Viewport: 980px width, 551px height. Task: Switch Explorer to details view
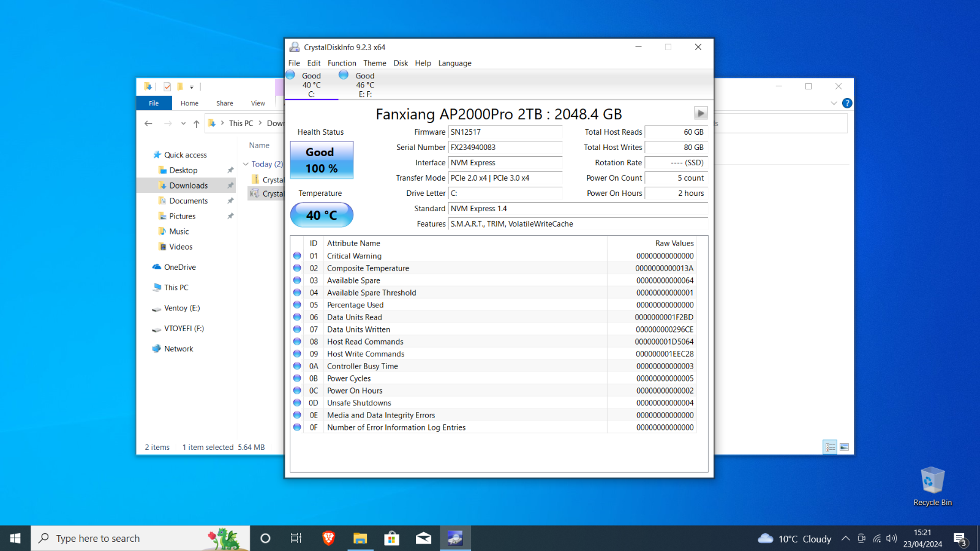830,447
